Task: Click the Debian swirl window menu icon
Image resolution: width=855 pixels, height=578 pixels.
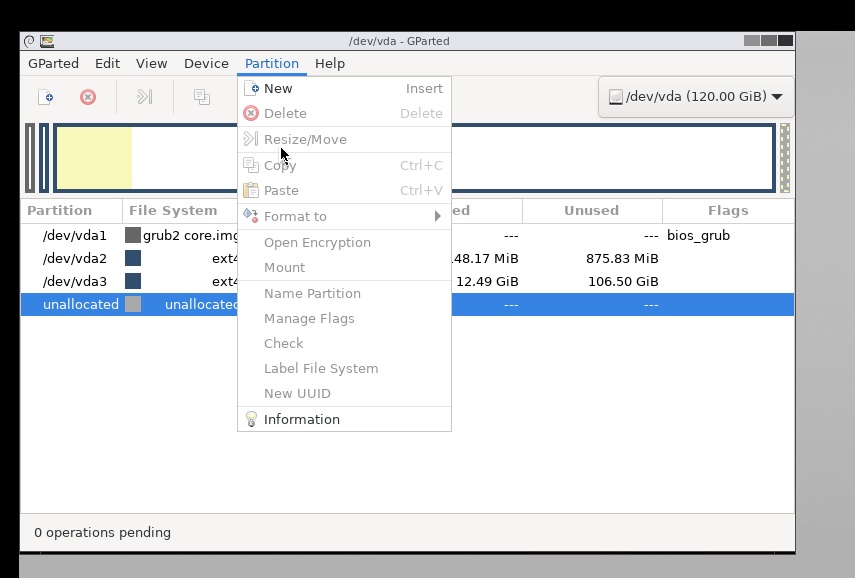Action: 29,41
